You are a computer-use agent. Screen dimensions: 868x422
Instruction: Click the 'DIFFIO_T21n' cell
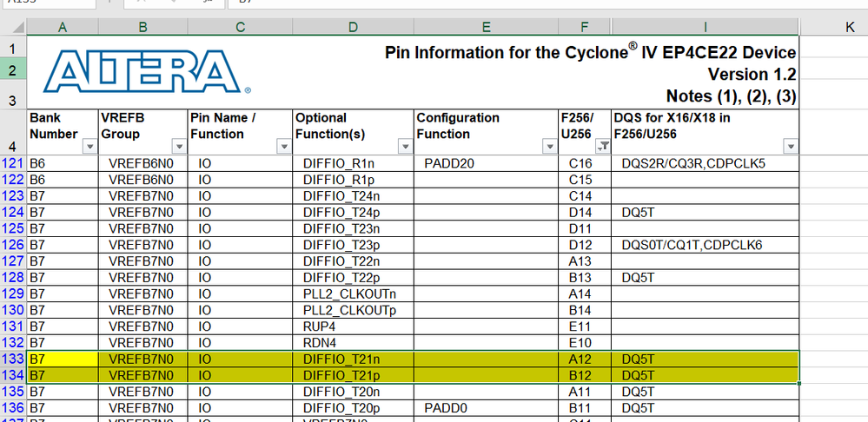353,359
